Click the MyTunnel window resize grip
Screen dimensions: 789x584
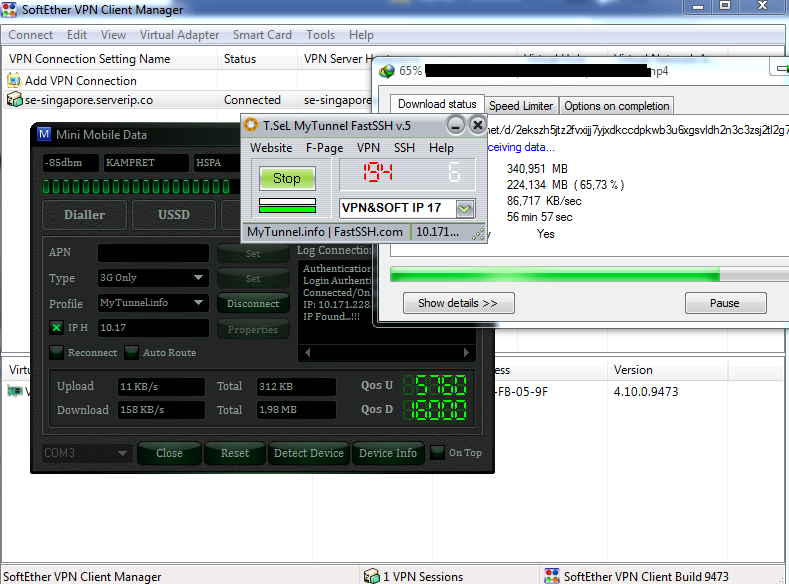click(x=479, y=234)
